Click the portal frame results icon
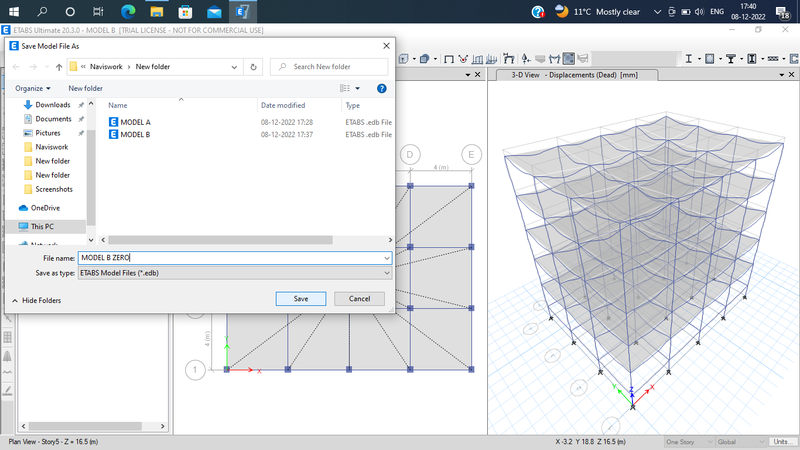Screen dimensions: 800x450 tap(508, 59)
